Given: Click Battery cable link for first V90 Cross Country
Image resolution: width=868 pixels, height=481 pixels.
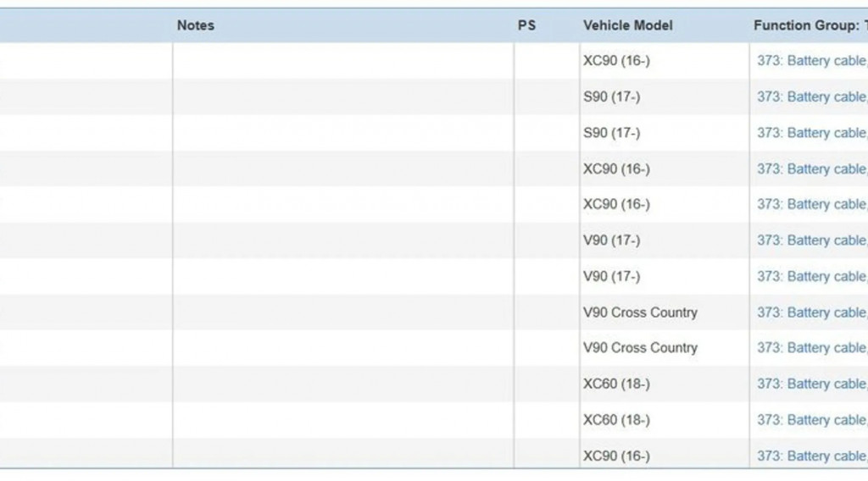Looking at the screenshot, I should [811, 312].
